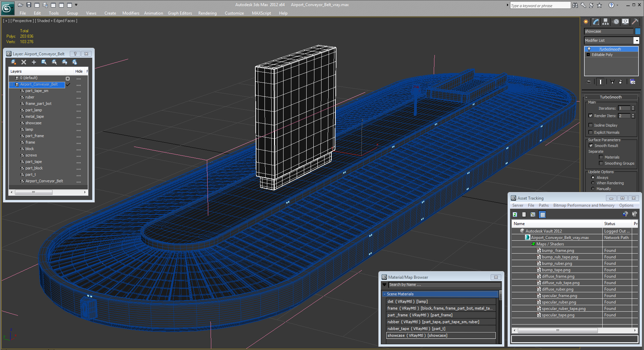The width and height of the screenshot is (644, 350).
Task: Collapse the Airport_Conveyor_Belt layer tree
Action: 12,85
